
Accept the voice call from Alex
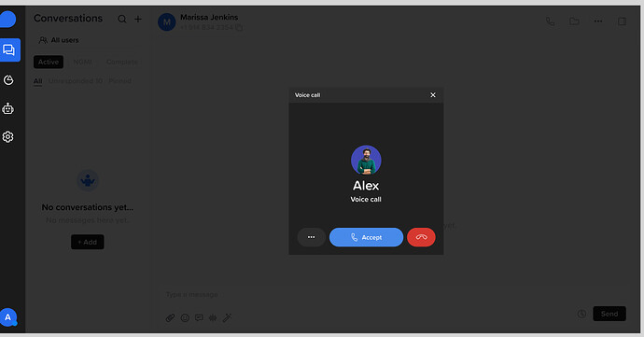366,237
